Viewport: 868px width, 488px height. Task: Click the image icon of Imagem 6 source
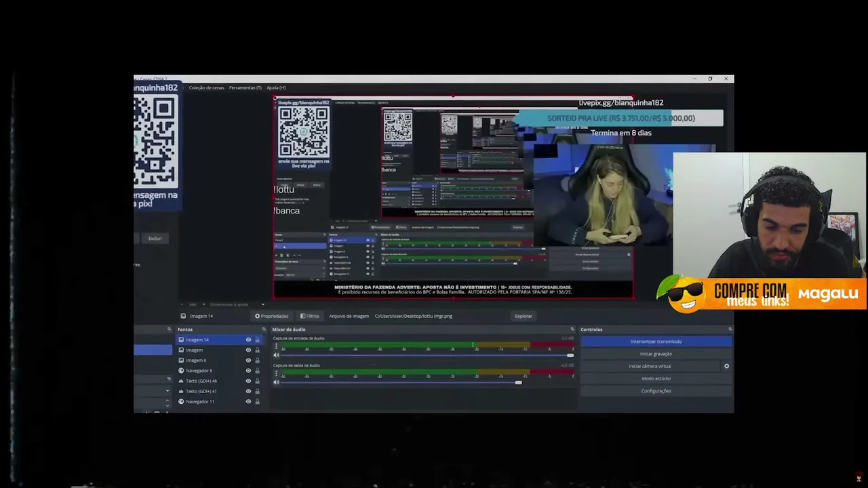pyautogui.click(x=181, y=360)
